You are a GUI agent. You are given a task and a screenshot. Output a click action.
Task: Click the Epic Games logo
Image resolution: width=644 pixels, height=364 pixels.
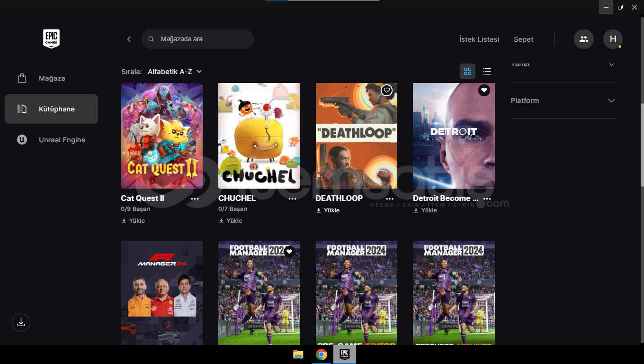(x=51, y=39)
